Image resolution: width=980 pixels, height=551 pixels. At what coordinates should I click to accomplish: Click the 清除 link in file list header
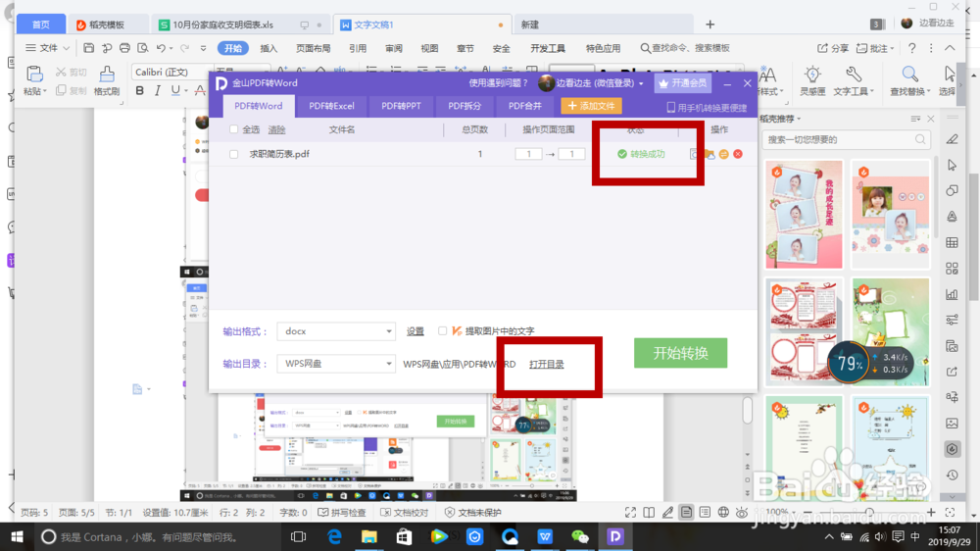click(x=277, y=129)
